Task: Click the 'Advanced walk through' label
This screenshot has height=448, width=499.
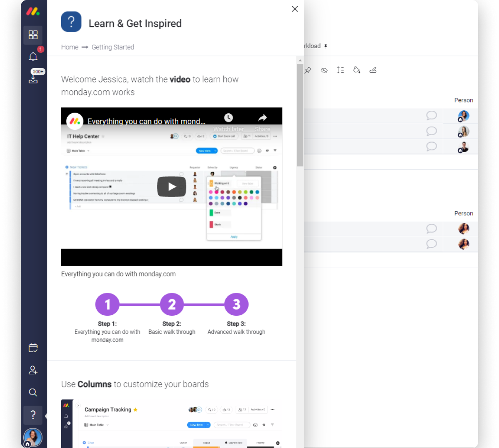Action: (x=236, y=332)
